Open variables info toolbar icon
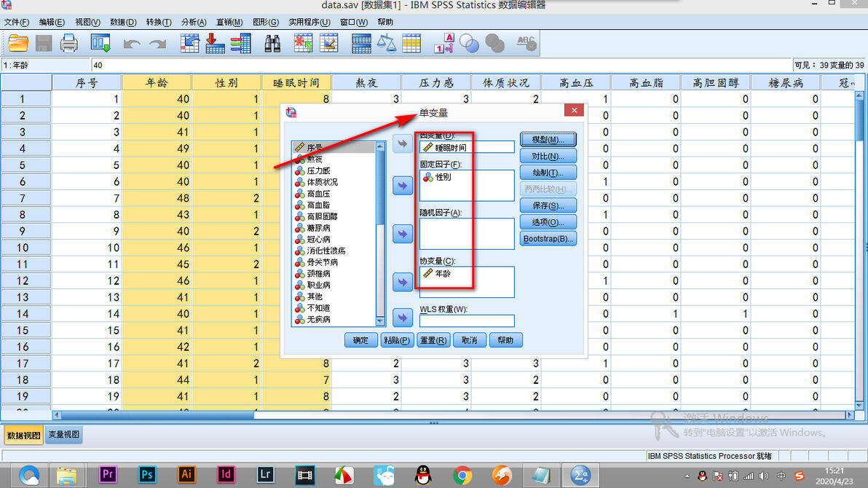868x488 pixels. [241, 43]
